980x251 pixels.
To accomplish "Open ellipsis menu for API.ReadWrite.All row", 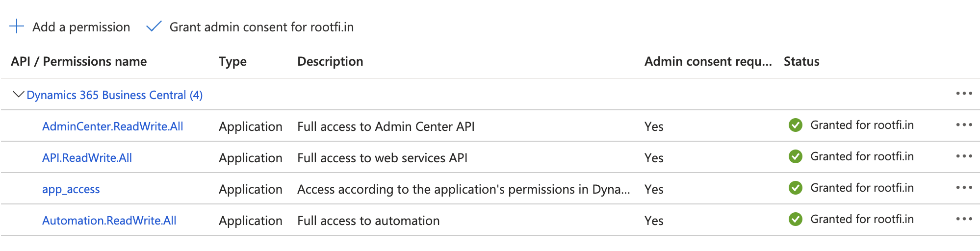I will point(964,156).
